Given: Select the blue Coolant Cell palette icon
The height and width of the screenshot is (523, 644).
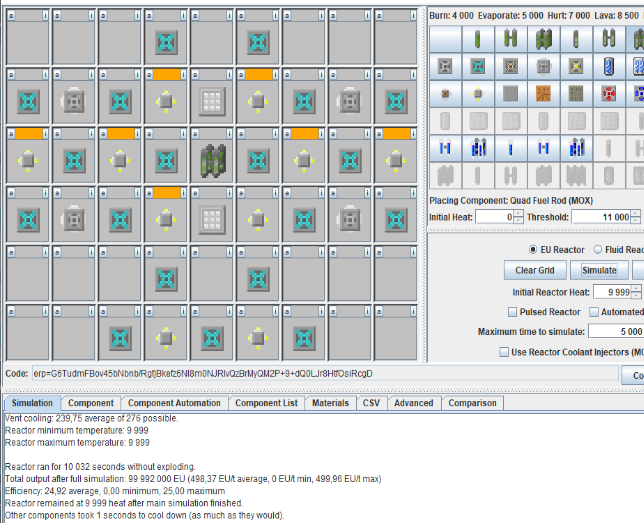Looking at the screenshot, I should [x=608, y=67].
